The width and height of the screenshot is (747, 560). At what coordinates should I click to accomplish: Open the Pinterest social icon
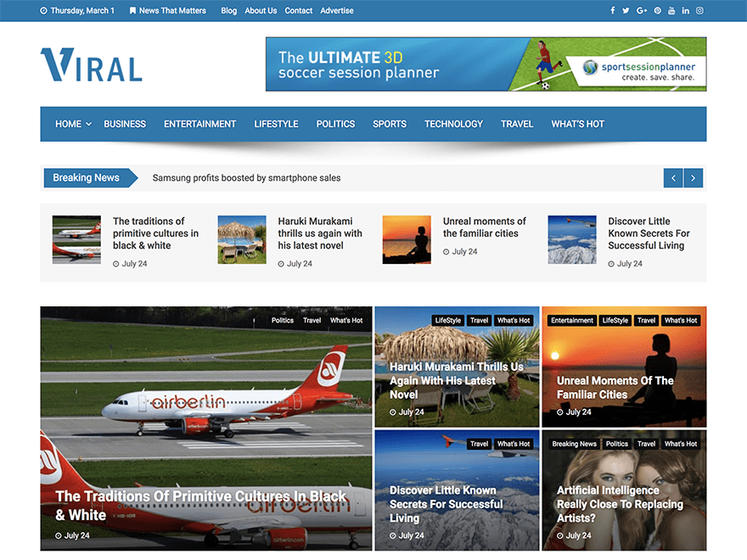tap(657, 11)
